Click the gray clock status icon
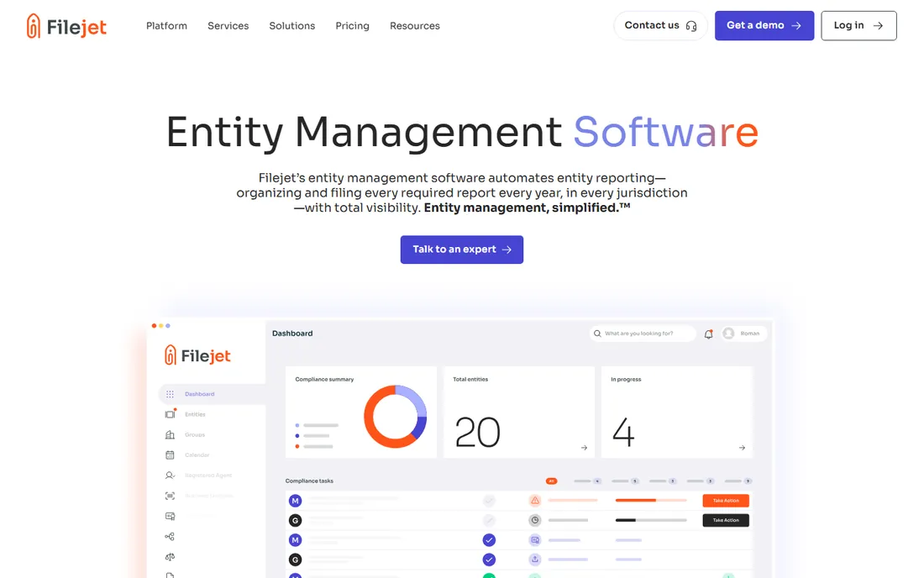This screenshot has height=578, width=924. (x=534, y=520)
